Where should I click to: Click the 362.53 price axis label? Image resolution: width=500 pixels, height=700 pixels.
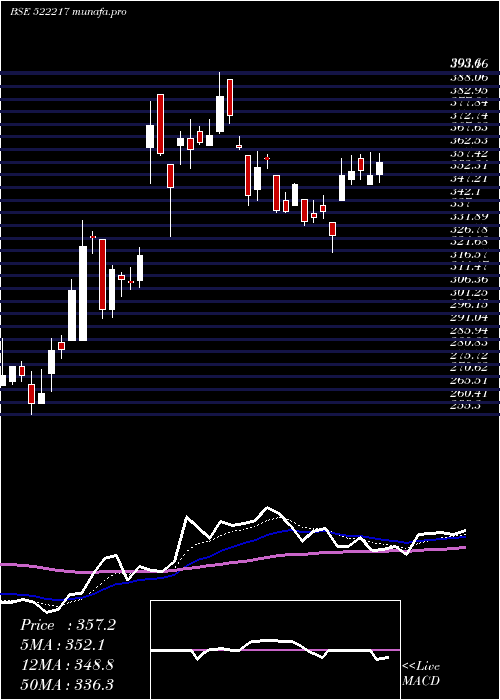tap(469, 141)
